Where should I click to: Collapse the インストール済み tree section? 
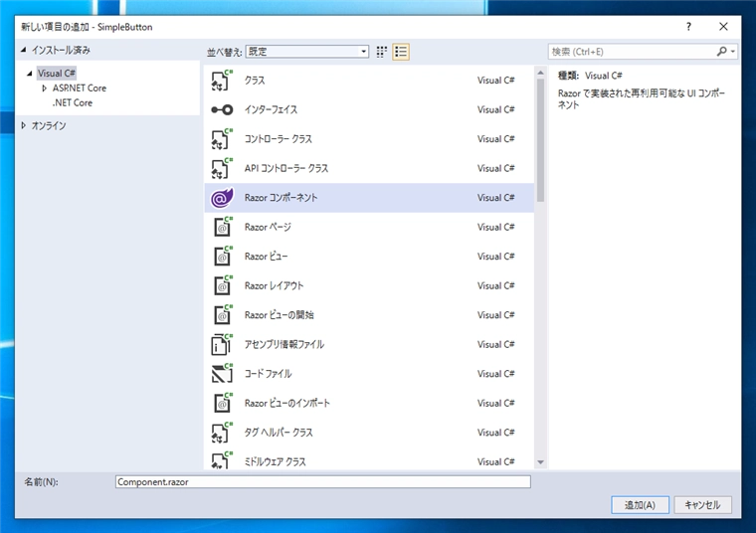[x=23, y=50]
